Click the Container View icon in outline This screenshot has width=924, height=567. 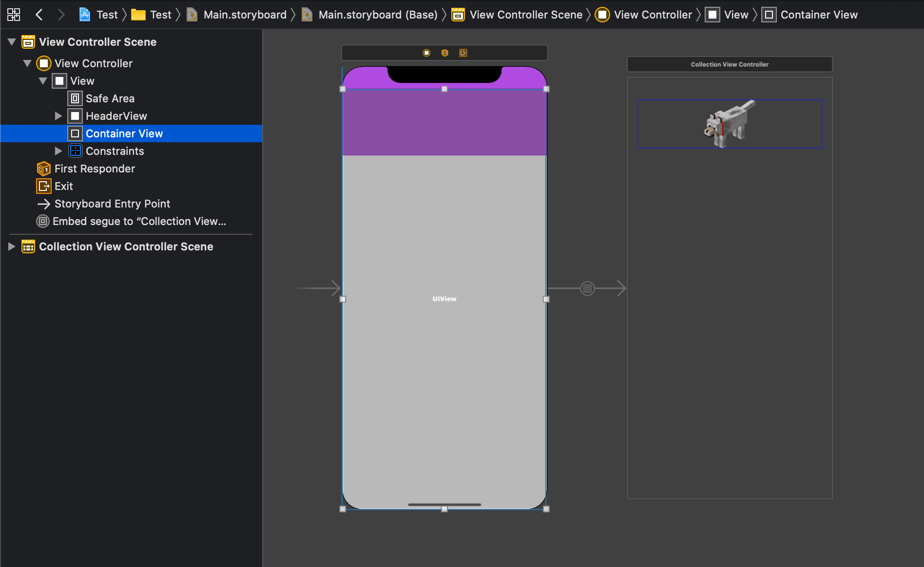click(75, 133)
